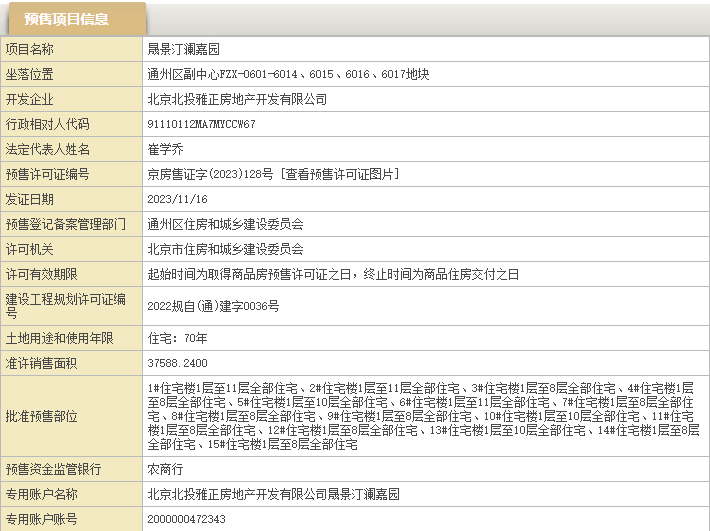The image size is (710, 531).
Task: Click developer name 北京北投雅正房地产开发有限公司 in 开发企业 row
Action: [x=237, y=99]
